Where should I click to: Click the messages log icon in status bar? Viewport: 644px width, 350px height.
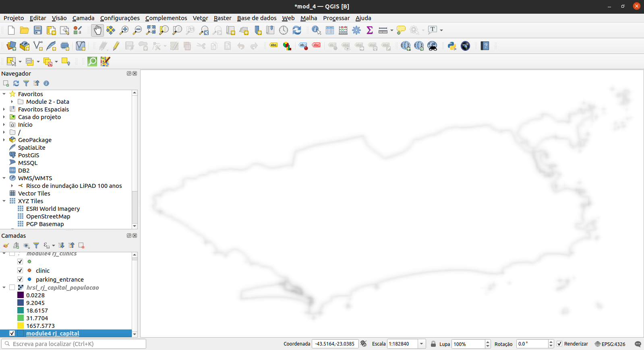pyautogui.click(x=638, y=344)
